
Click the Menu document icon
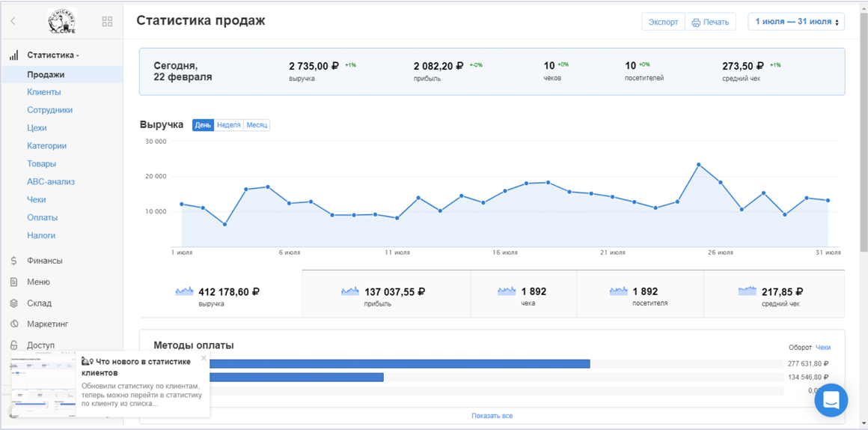(13, 282)
